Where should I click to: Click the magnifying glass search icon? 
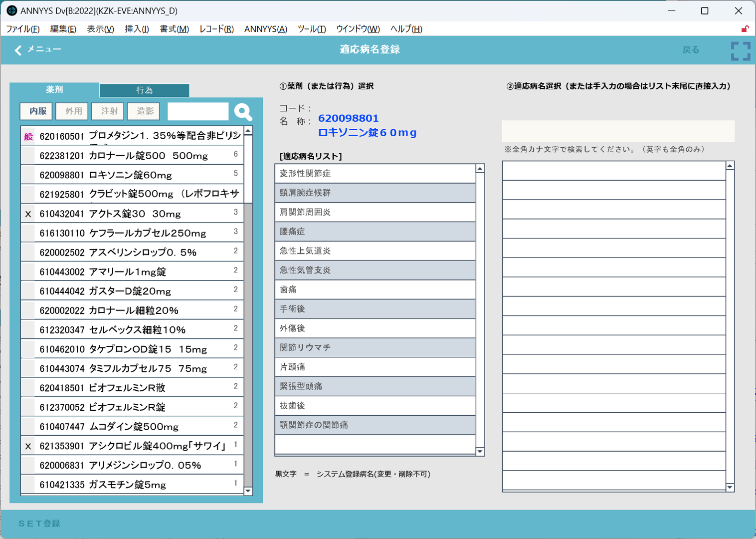[x=243, y=112]
